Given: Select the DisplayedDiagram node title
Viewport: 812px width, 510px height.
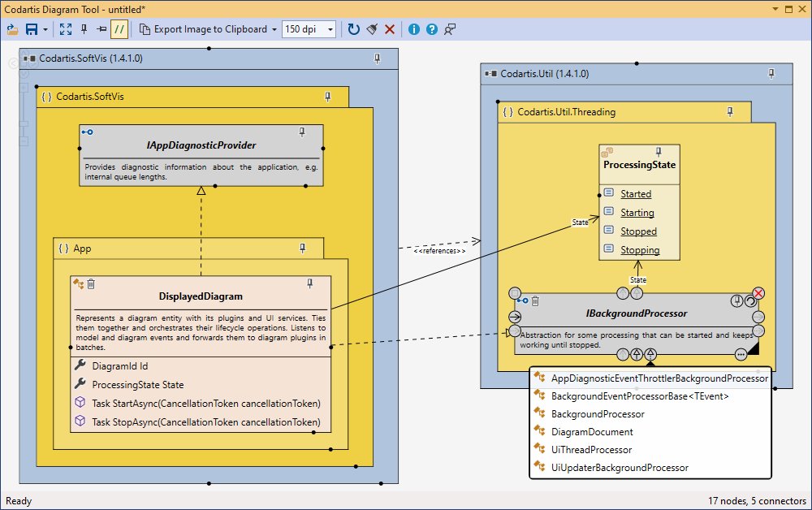Looking at the screenshot, I should coord(201,296).
